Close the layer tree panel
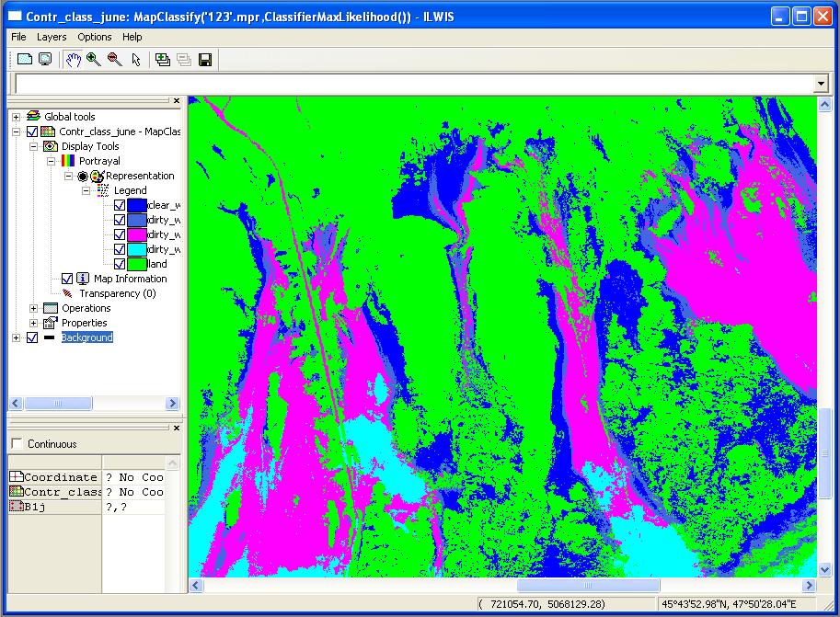The image size is (840, 617). point(176,101)
